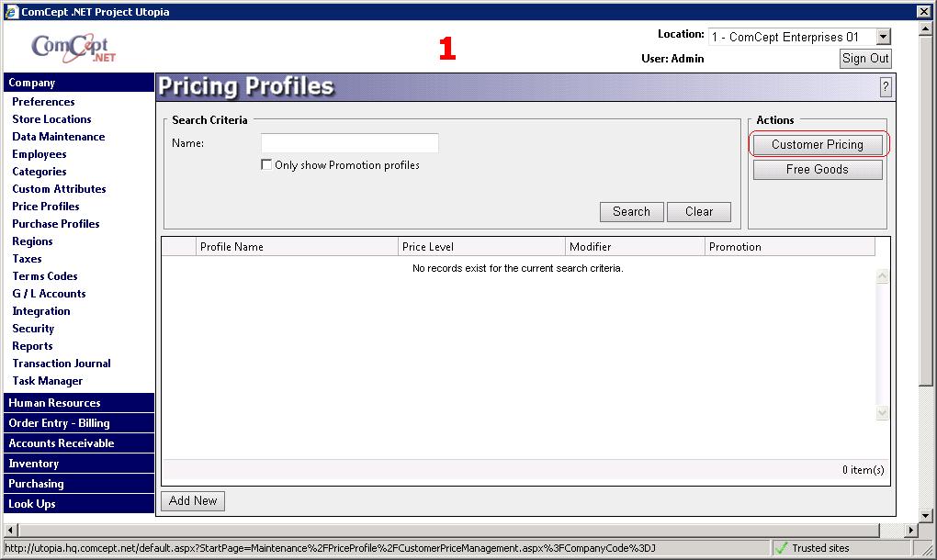Open Store Locations in sidebar
This screenshot has height=560, width=937.
click(x=51, y=119)
